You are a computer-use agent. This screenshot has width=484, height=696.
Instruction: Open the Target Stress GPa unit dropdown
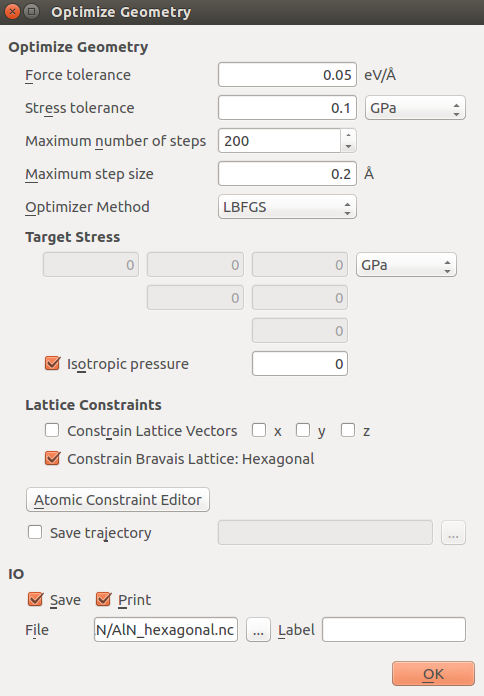point(406,265)
